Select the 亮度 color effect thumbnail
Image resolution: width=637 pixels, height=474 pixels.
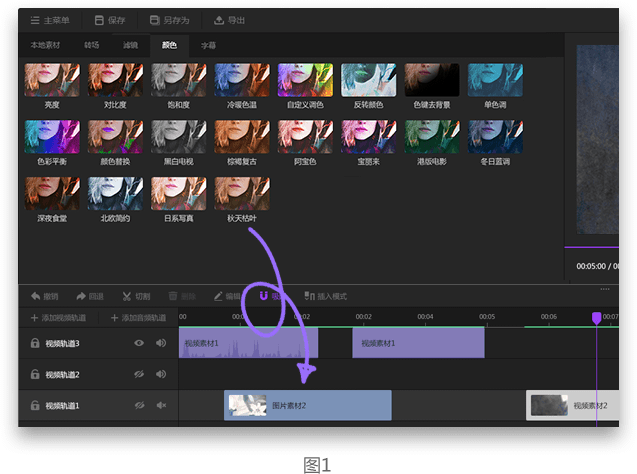click(x=52, y=80)
